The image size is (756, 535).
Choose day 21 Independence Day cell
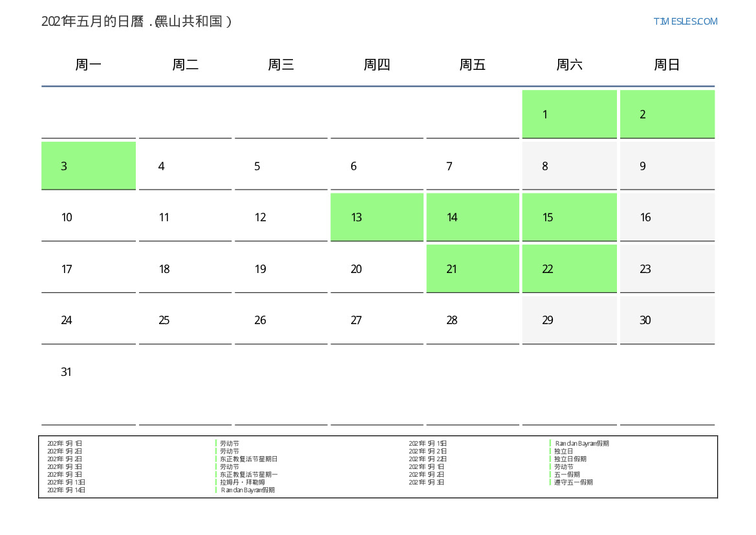click(473, 269)
